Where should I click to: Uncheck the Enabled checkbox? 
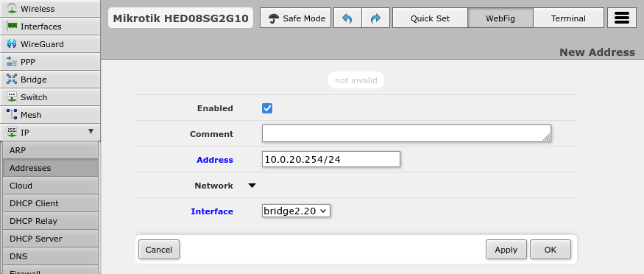267,108
